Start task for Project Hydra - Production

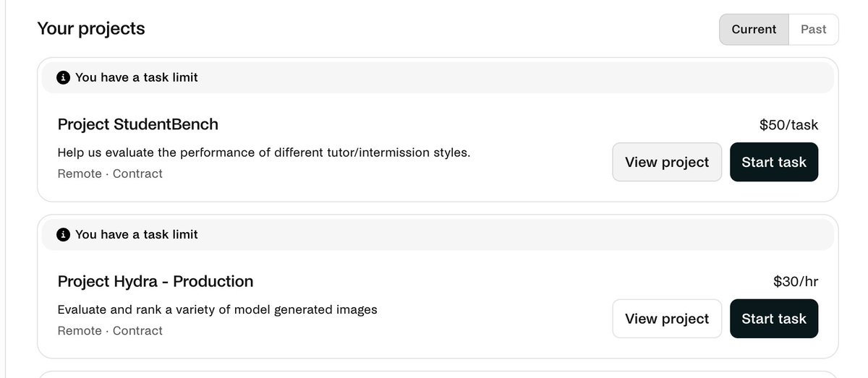click(x=774, y=319)
